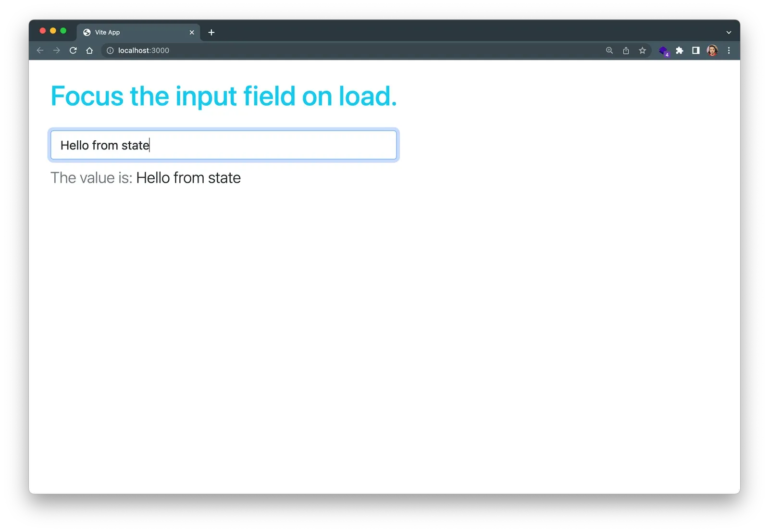Share this page via share icon
The image size is (769, 532).
[626, 50]
